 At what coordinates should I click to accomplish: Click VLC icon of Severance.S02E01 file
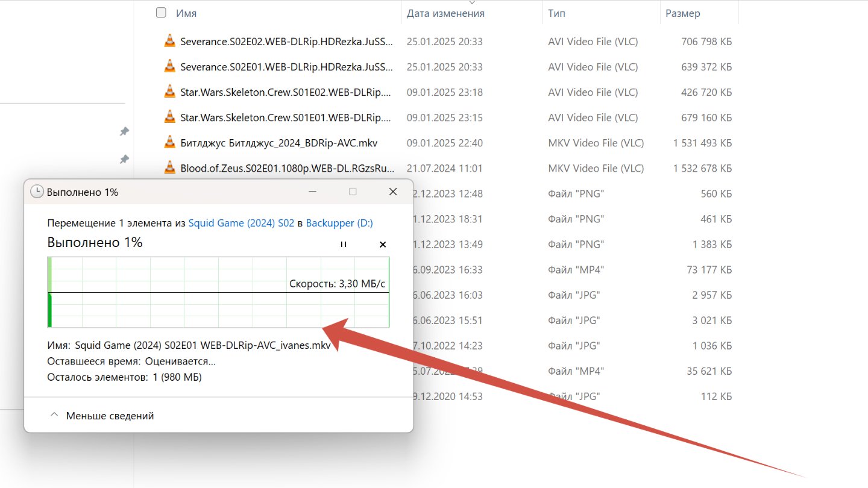170,66
